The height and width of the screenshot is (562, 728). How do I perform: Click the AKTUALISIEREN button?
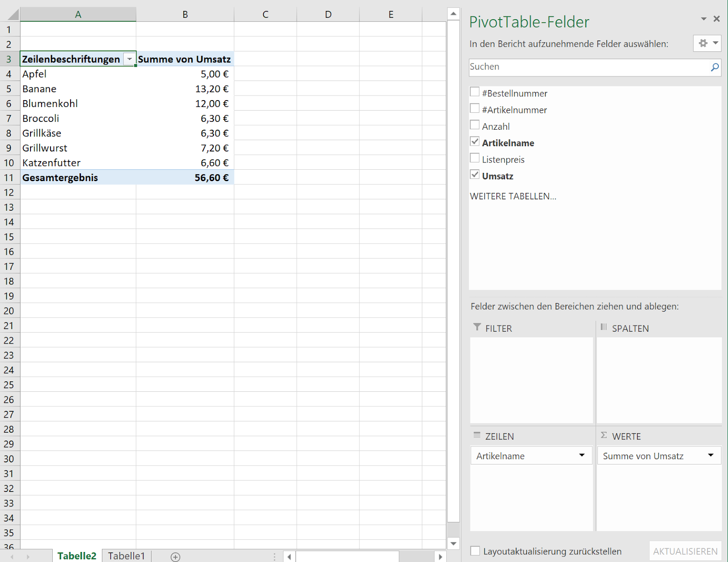[685, 551]
